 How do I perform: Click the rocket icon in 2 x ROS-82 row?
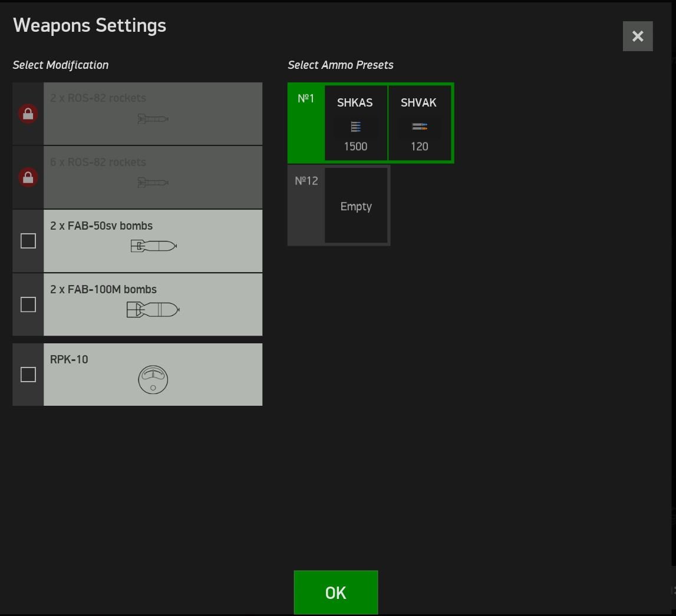(x=153, y=118)
